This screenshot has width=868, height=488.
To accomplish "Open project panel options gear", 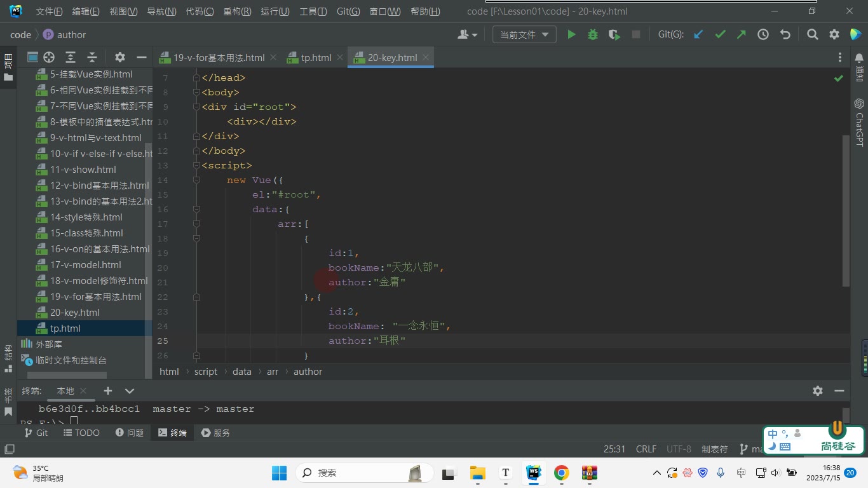I will [119, 57].
